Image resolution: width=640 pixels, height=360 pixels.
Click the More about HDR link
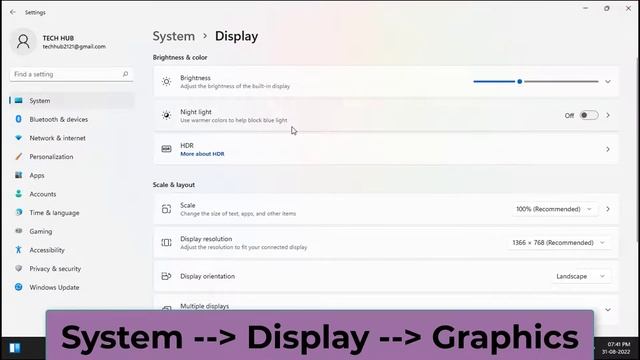[202, 154]
